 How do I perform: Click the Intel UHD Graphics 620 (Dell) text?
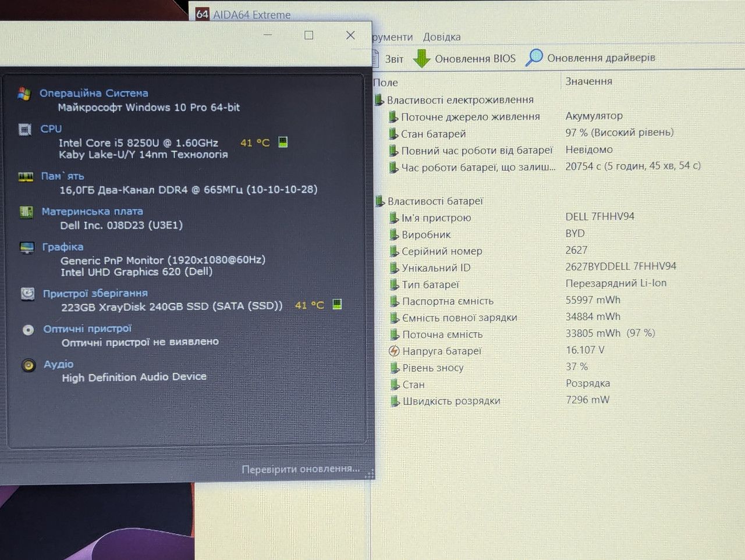tap(137, 272)
